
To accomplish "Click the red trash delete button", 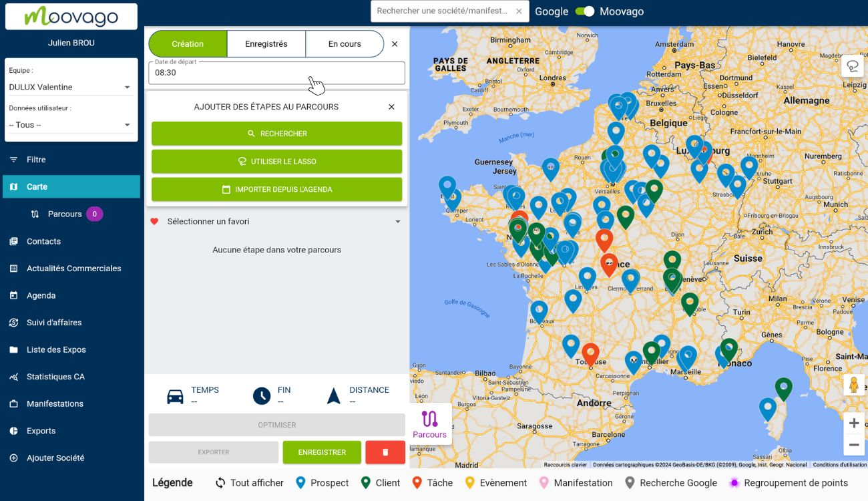I will pyautogui.click(x=385, y=452).
